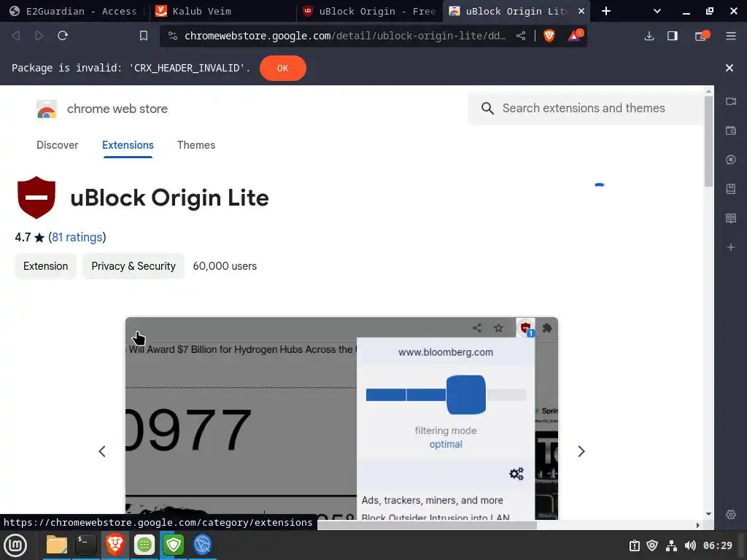747x560 pixels.
Task: Show the next screenshot in carousel
Action: tap(581, 451)
